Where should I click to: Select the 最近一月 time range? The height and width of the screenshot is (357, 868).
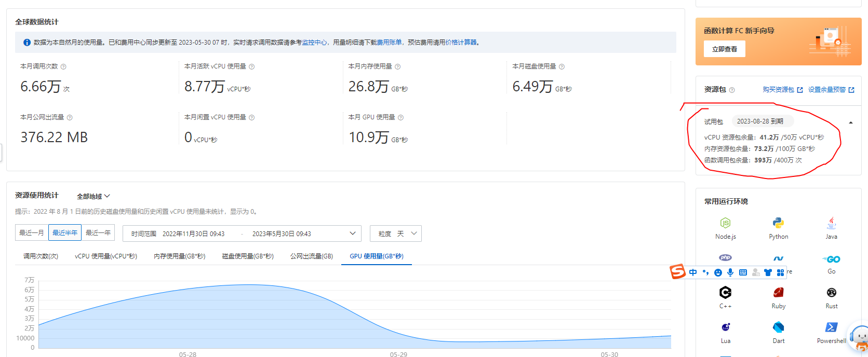(x=32, y=233)
